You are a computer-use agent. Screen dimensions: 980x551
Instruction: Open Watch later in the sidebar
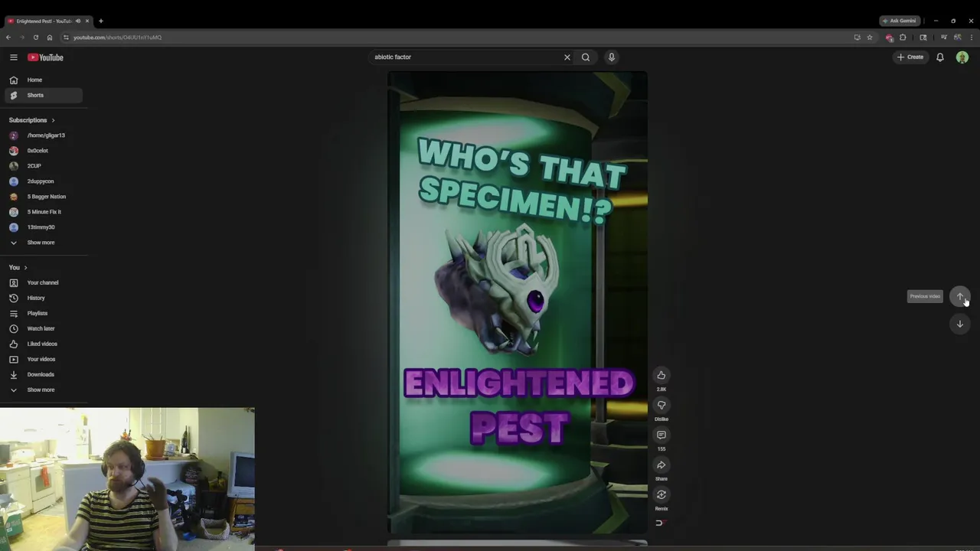(44, 328)
